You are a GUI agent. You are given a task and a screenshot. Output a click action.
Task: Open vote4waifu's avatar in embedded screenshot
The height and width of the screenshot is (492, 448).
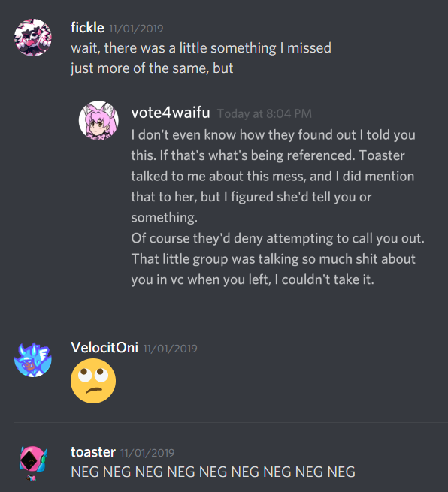pos(98,120)
